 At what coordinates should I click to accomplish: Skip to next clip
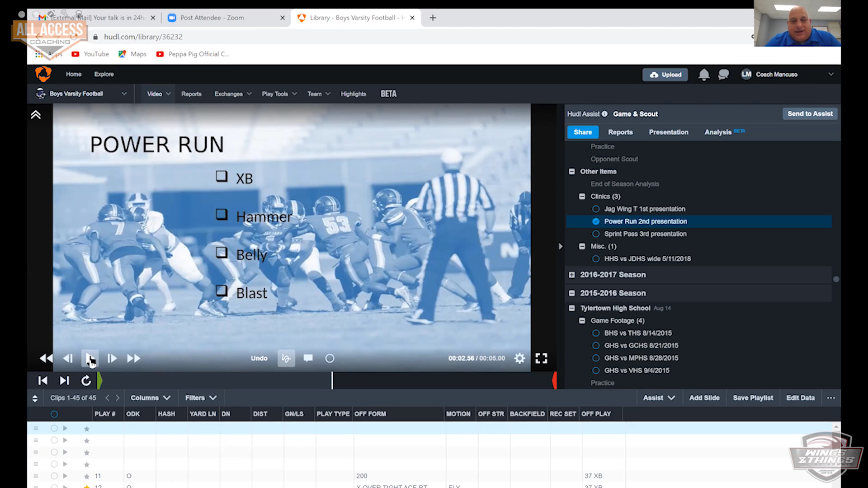pyautogui.click(x=64, y=380)
